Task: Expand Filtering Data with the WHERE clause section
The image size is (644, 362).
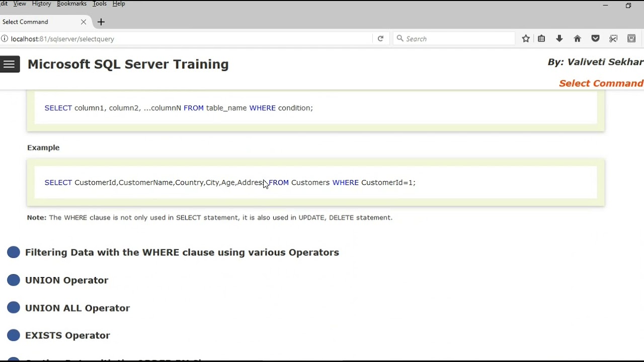Action: tap(182, 252)
